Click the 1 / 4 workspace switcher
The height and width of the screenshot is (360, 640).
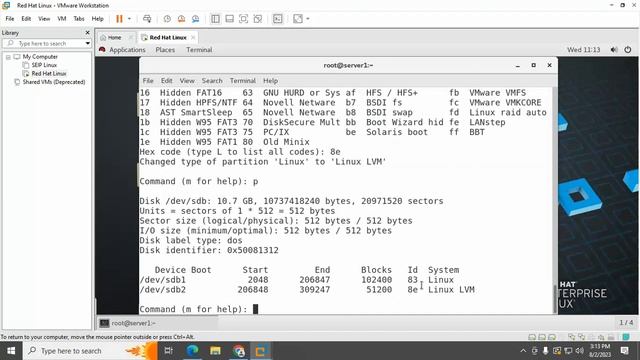(x=626, y=323)
